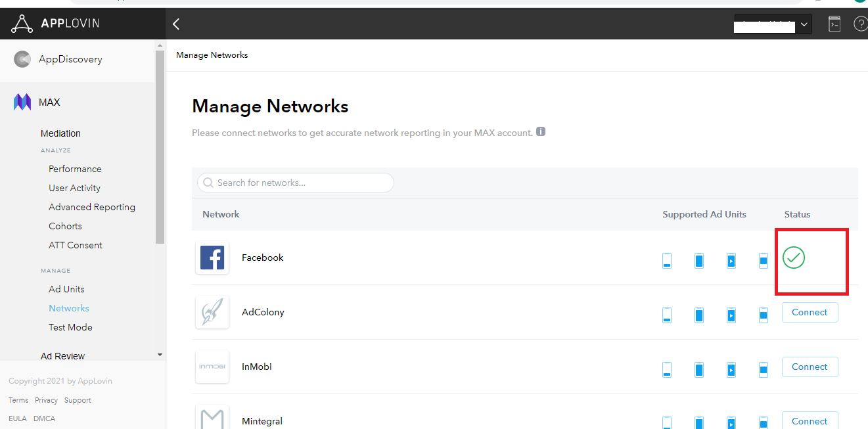
Task: Connect the Mintegral network
Action: tap(810, 420)
